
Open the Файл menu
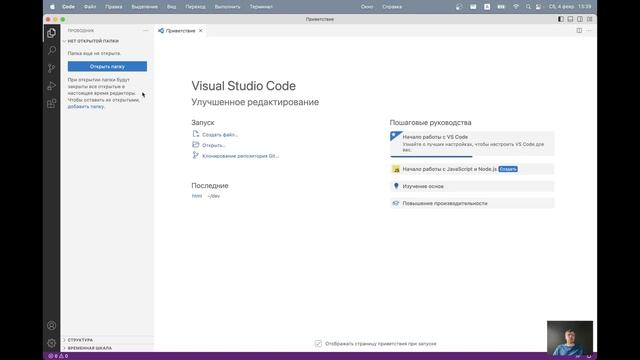90,7
